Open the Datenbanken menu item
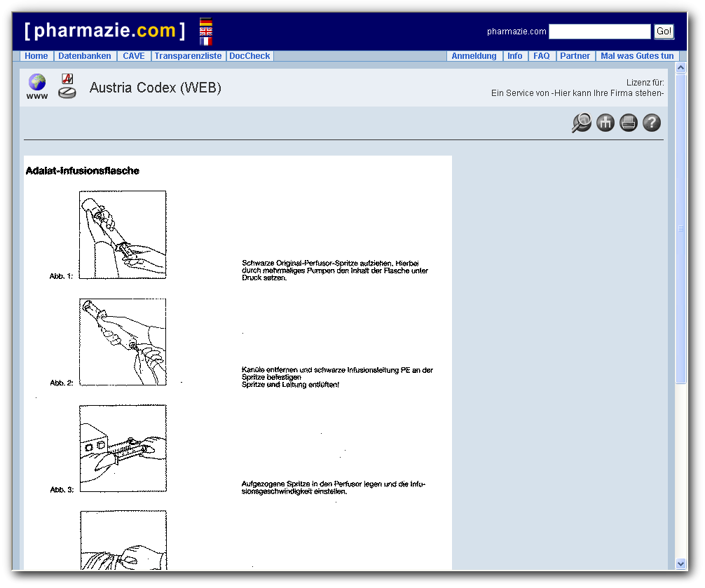The height and width of the screenshot is (588, 705). click(x=84, y=56)
